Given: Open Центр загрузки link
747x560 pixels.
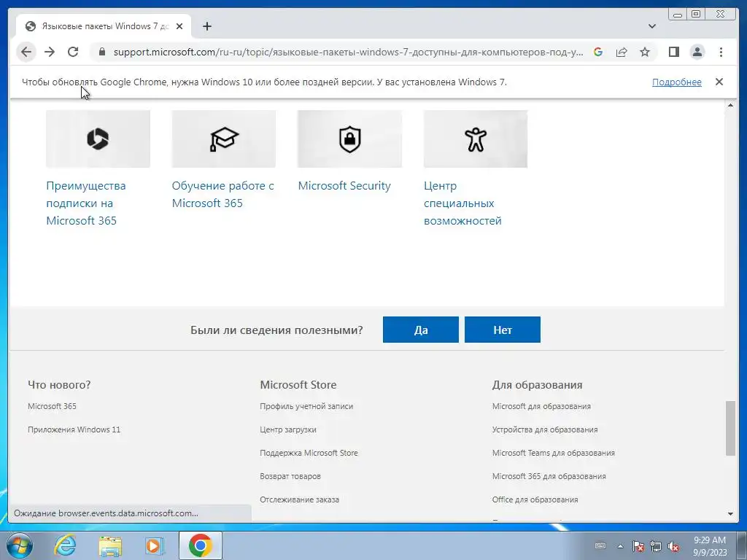Looking at the screenshot, I should pos(287,429).
